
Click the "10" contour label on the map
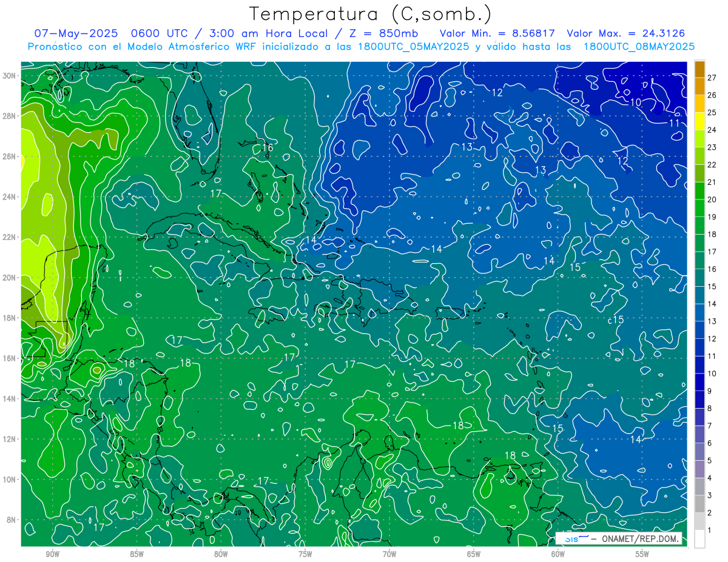pyautogui.click(x=635, y=102)
